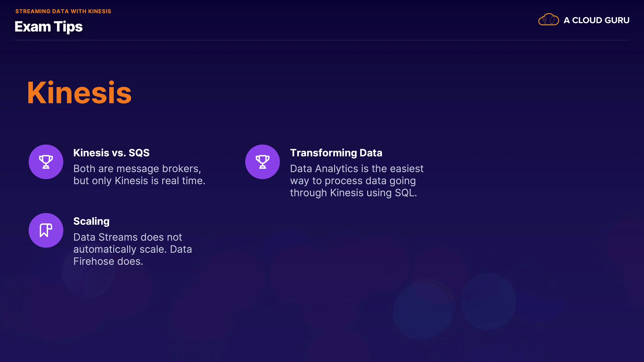The width and height of the screenshot is (644, 362).
Task: Click the trophy icon beside Transforming Data
Action: [263, 162]
